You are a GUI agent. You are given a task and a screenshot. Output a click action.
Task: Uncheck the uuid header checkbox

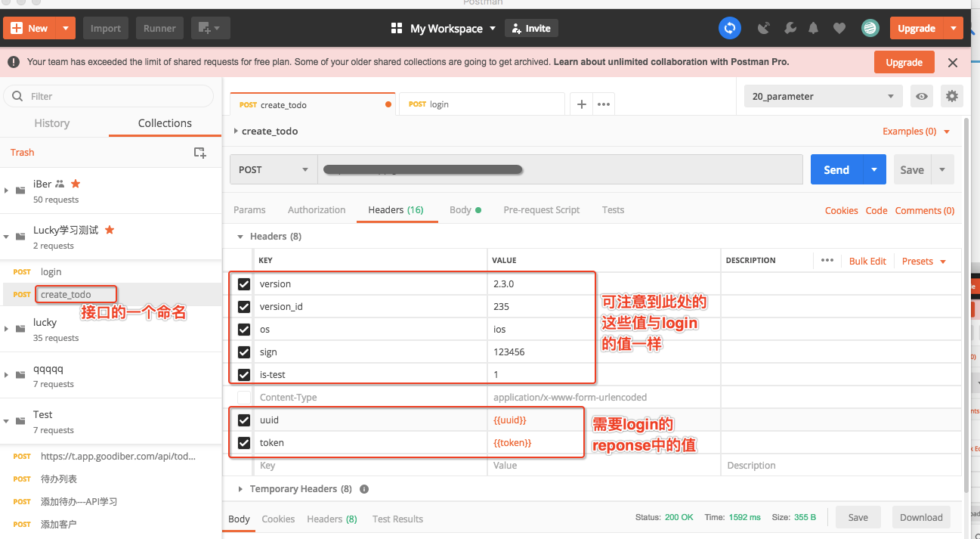244,420
